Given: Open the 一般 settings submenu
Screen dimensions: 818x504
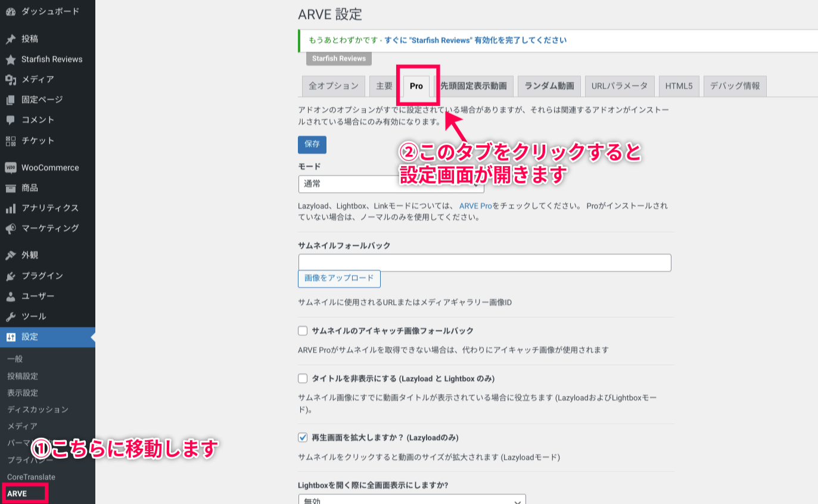Looking at the screenshot, I should pos(15,359).
